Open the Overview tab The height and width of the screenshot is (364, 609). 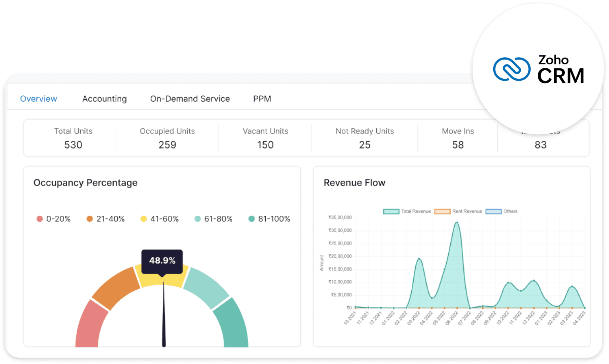point(39,99)
